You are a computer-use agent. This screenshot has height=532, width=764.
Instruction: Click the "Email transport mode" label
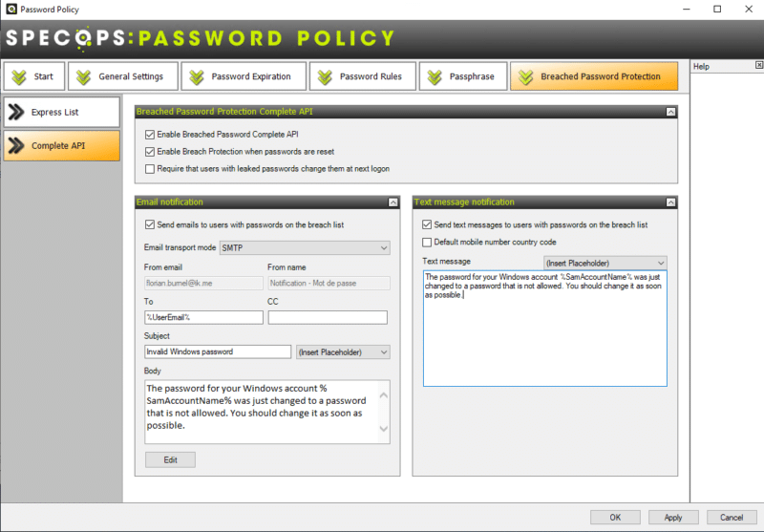[x=180, y=247]
